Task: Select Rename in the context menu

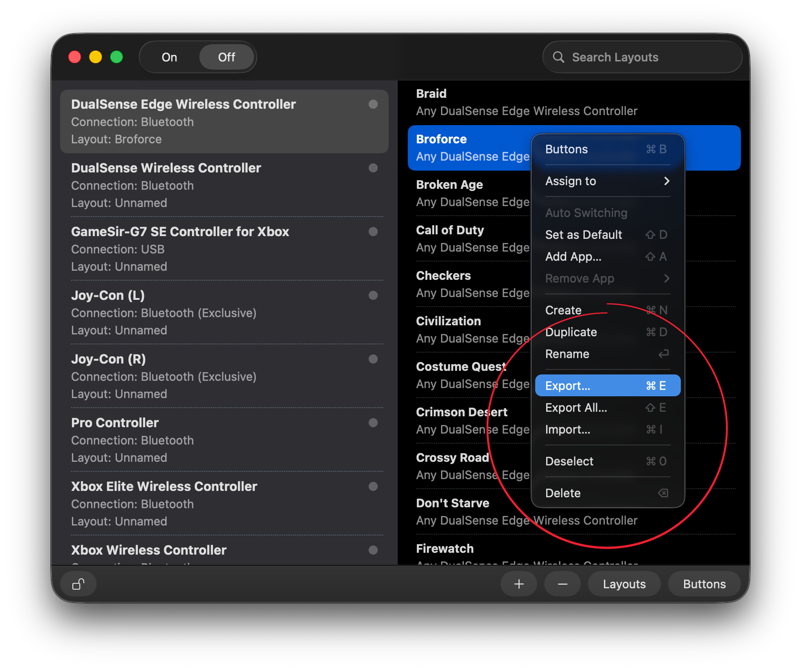Action: click(x=608, y=354)
